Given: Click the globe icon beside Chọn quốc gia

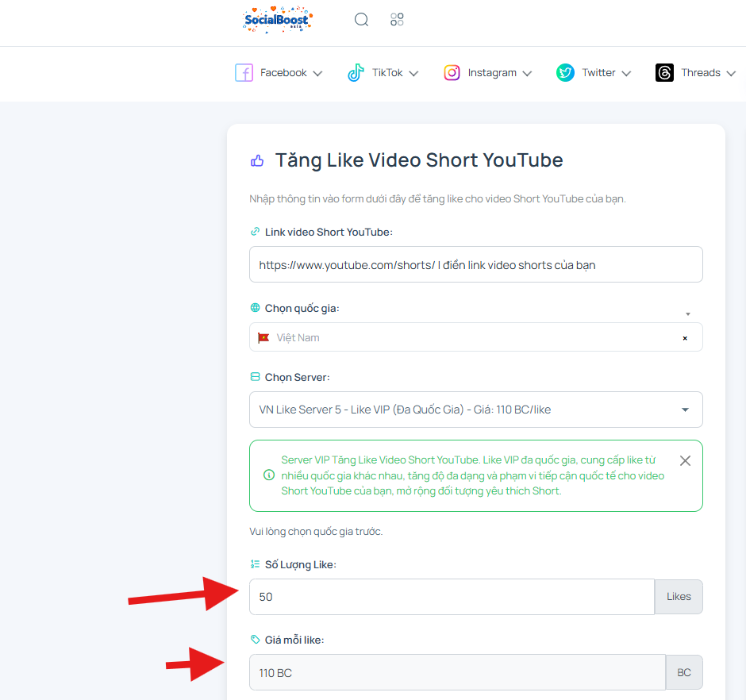Looking at the screenshot, I should (x=255, y=308).
